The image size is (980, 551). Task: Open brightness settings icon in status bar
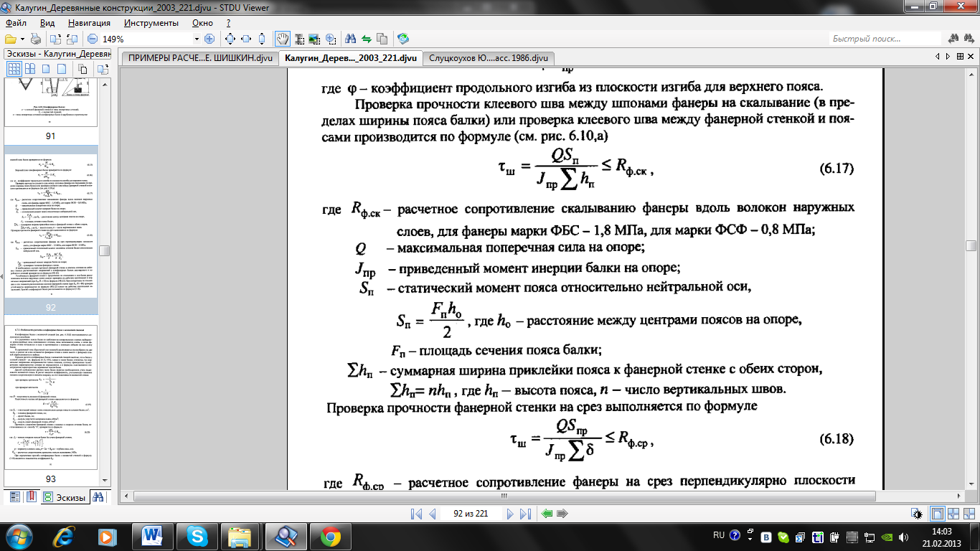pyautogui.click(x=918, y=514)
